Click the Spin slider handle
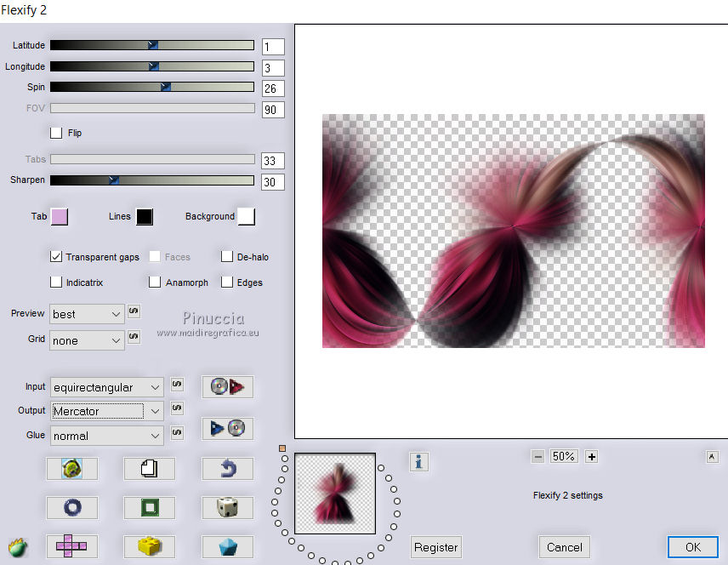The height and width of the screenshot is (565, 728). 166,87
